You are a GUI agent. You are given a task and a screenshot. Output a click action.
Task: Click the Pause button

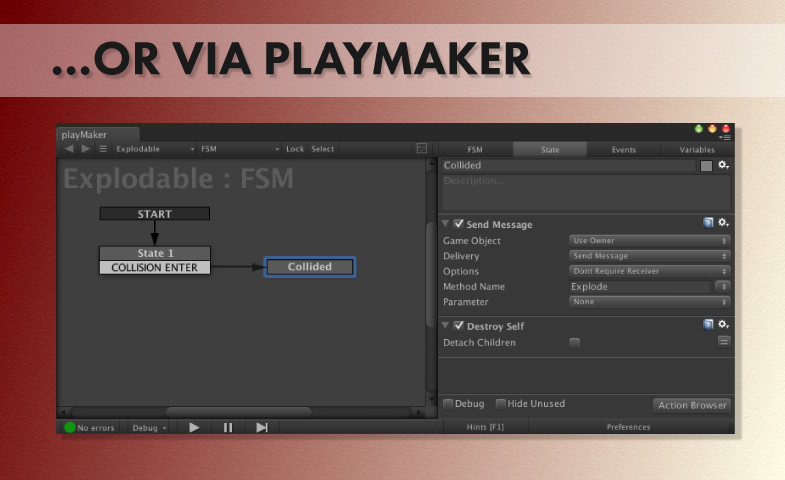coord(228,427)
